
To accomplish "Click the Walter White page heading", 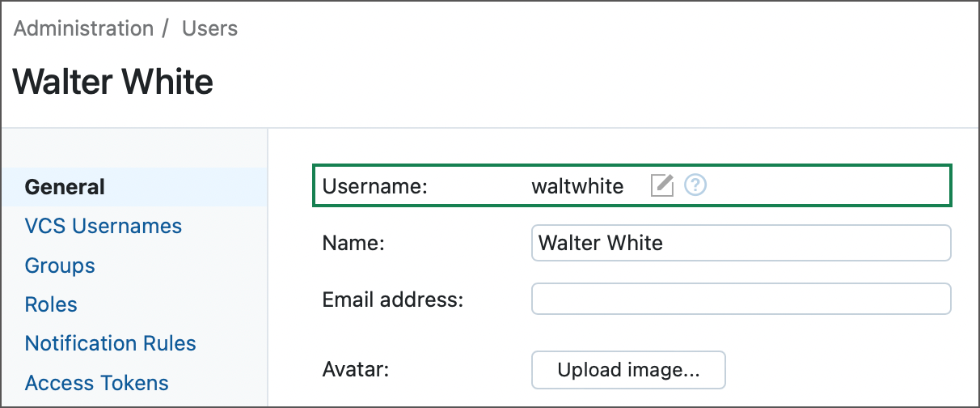I will (113, 83).
